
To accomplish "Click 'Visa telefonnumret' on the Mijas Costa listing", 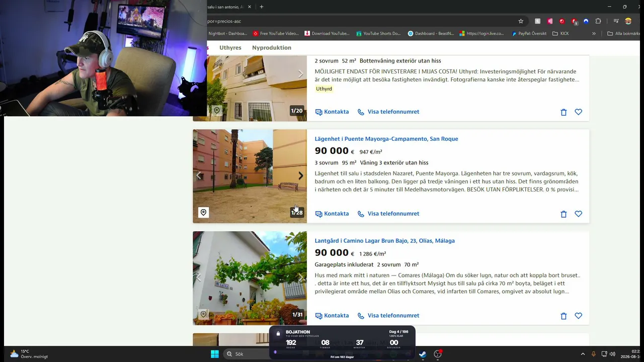I will pyautogui.click(x=388, y=112).
